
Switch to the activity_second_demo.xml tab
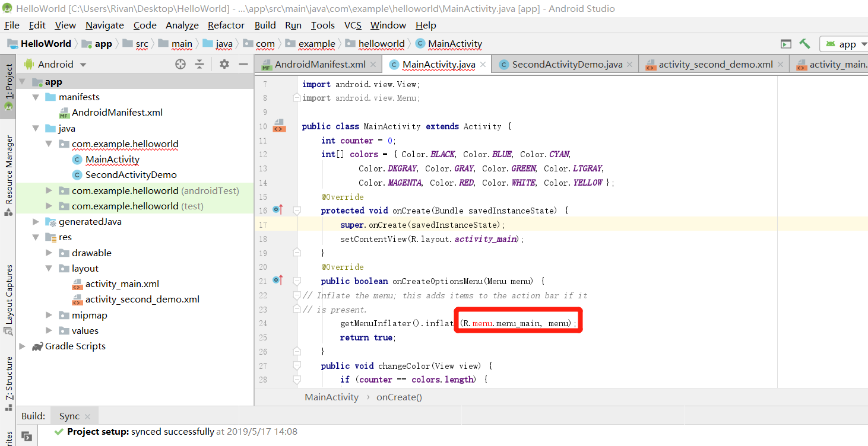click(715, 65)
